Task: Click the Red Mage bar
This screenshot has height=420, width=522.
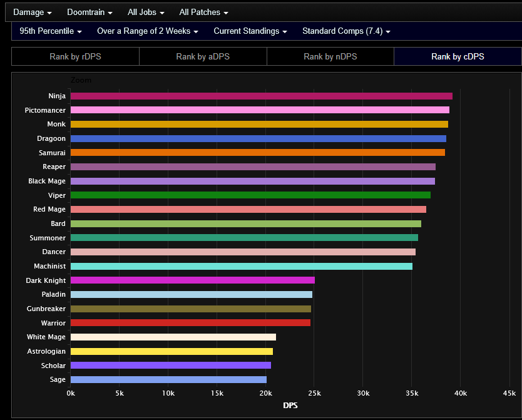Action: (x=248, y=209)
